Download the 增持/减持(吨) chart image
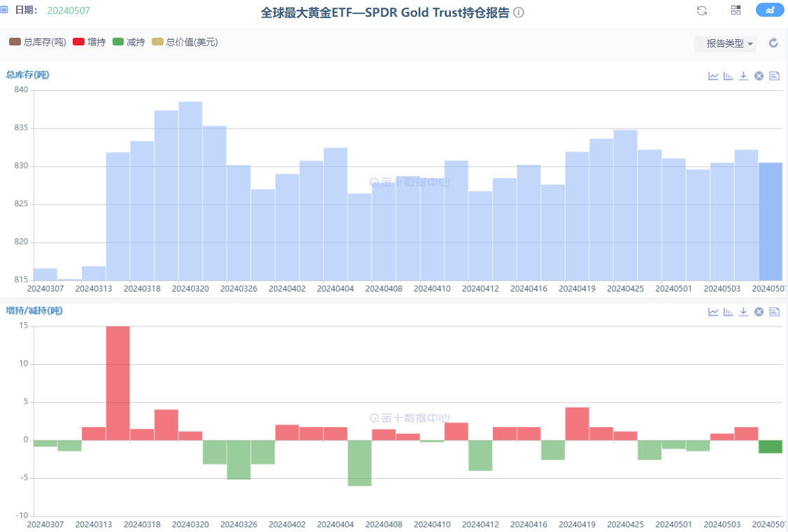Viewport: 788px width, 532px height. (744, 312)
